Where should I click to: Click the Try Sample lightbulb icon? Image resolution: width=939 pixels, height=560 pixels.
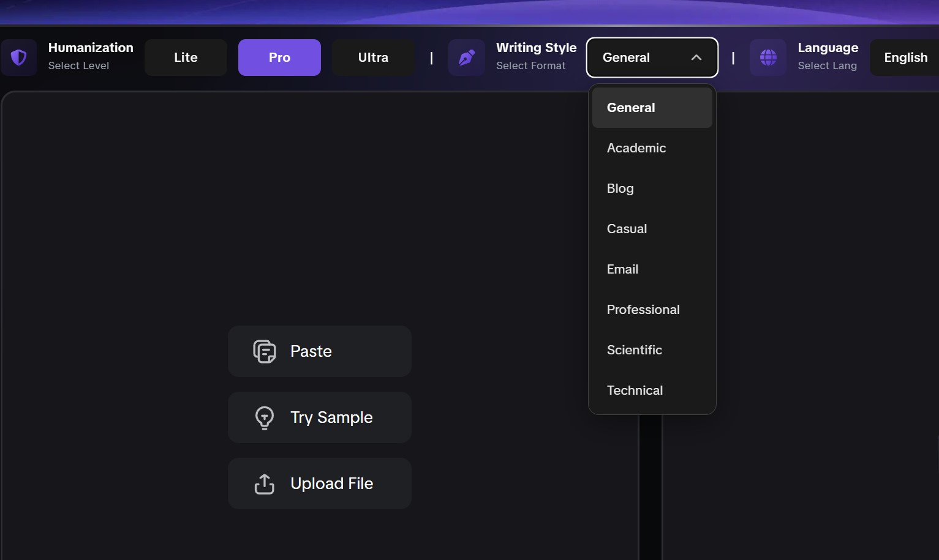click(x=265, y=417)
